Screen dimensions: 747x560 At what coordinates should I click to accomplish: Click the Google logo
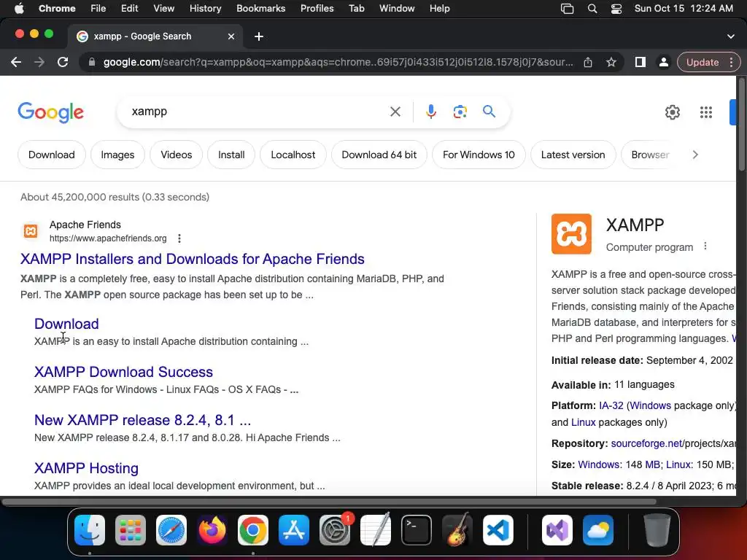[50, 112]
